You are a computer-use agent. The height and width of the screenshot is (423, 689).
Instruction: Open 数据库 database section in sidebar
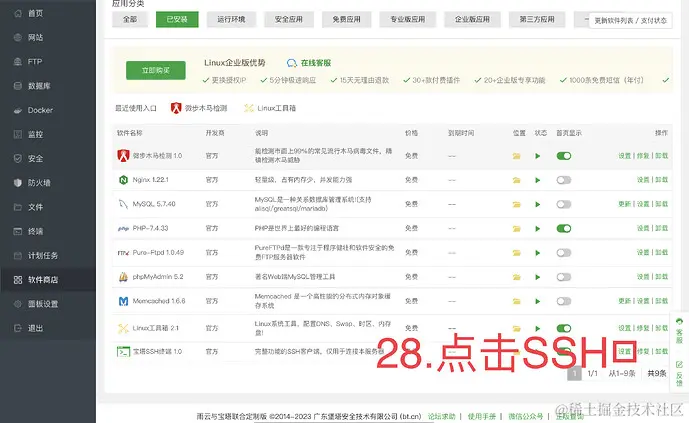point(39,86)
